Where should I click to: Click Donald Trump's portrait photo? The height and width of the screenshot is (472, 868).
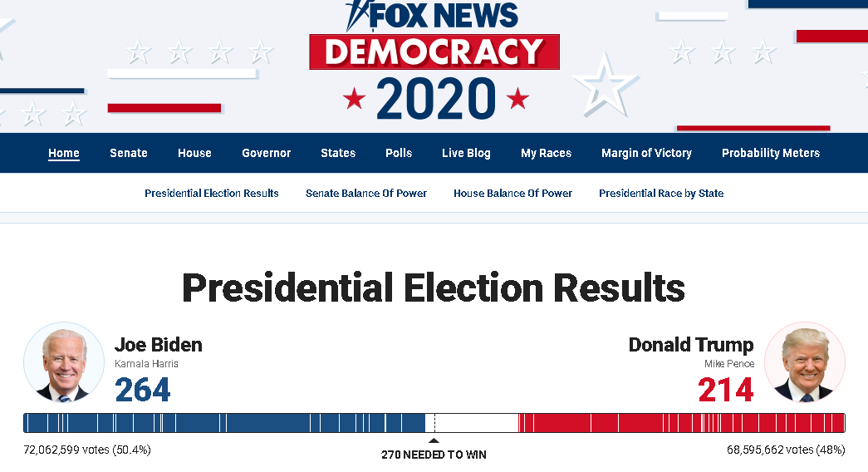(805, 362)
